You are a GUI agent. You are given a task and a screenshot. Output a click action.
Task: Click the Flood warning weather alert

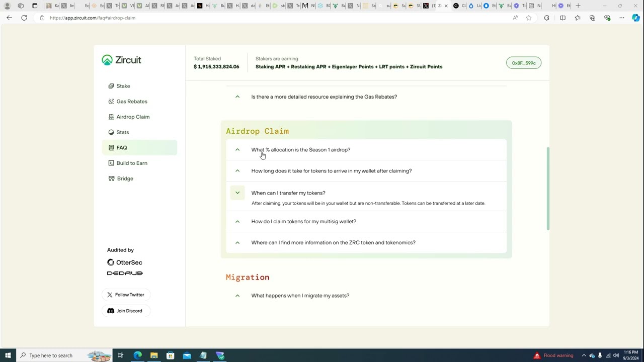pos(553,355)
